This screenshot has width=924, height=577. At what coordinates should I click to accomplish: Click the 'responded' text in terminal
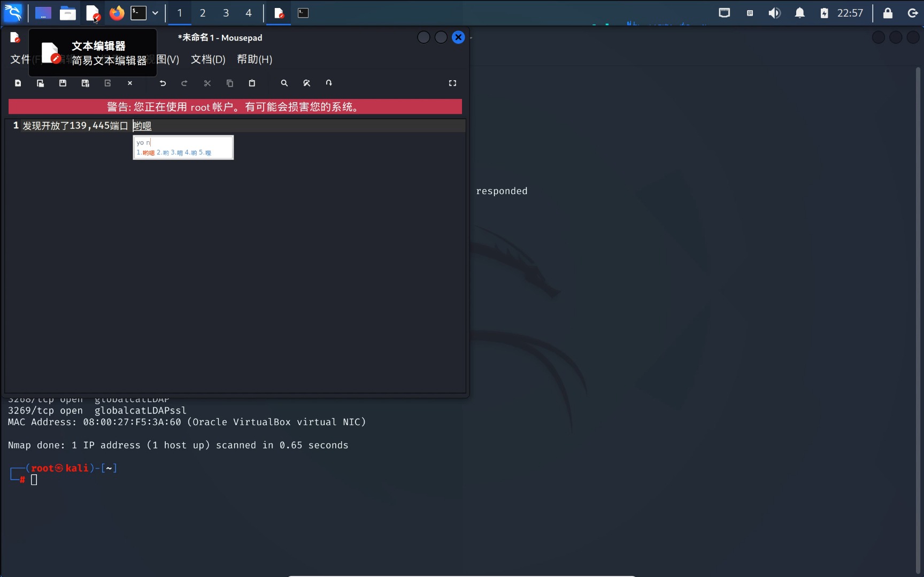[502, 191]
